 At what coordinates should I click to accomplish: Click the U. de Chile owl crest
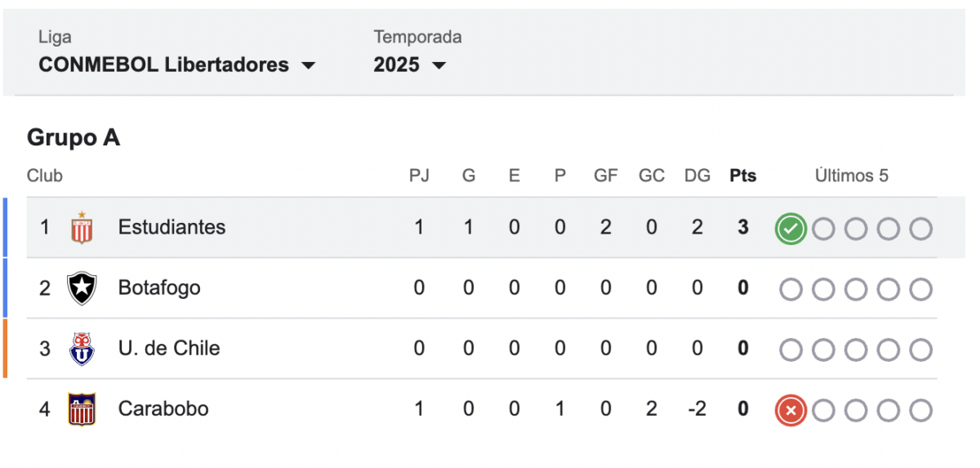click(82, 349)
